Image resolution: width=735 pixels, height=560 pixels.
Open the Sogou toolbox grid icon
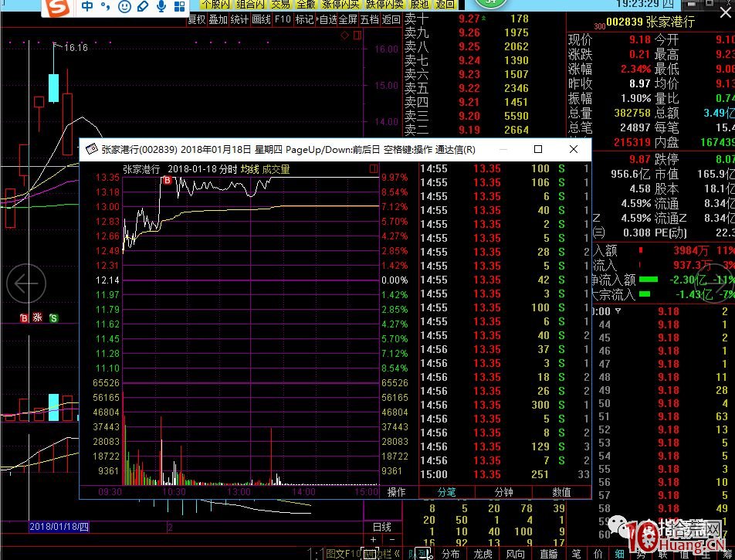(180, 6)
